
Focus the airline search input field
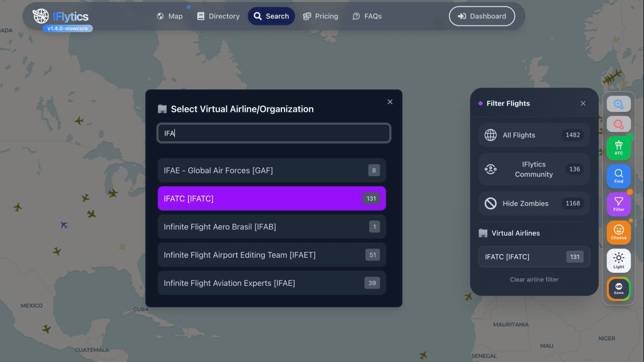274,133
